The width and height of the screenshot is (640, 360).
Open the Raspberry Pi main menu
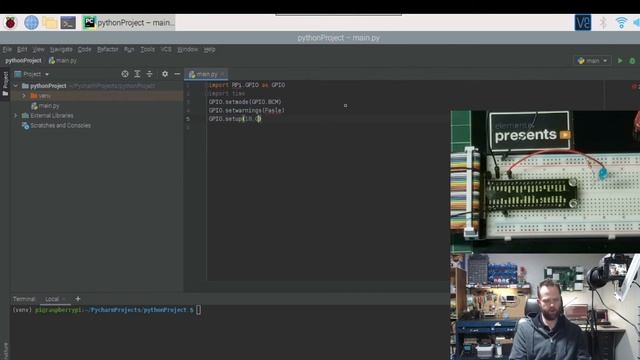click(x=10, y=22)
